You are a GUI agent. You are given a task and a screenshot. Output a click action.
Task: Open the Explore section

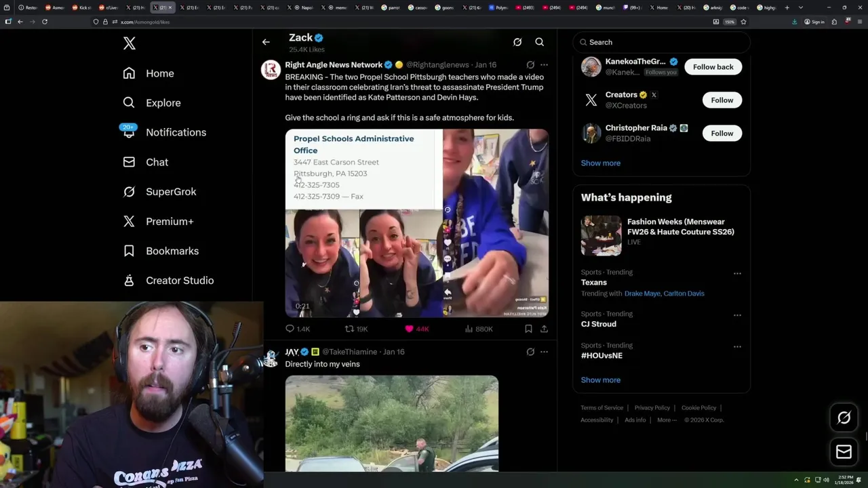pos(152,103)
